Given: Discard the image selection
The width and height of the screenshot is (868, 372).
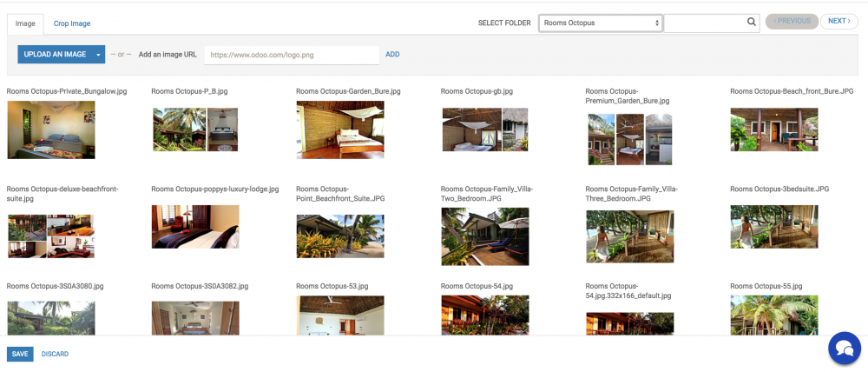Looking at the screenshot, I should click(x=55, y=355).
